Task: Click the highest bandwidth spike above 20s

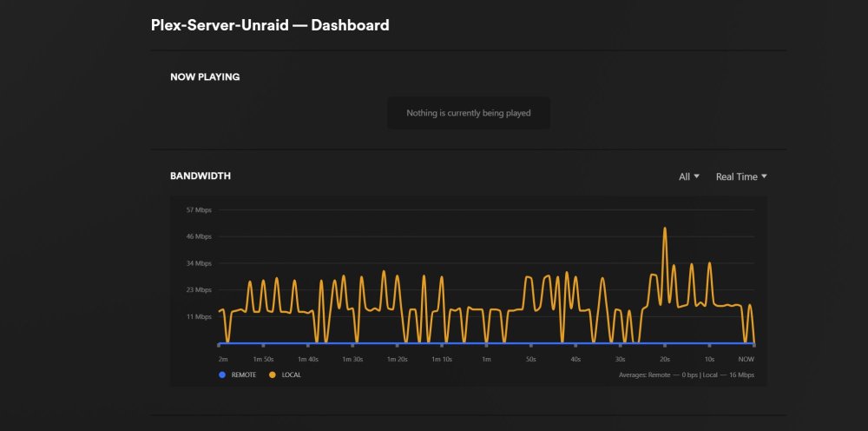Action: click(665, 229)
